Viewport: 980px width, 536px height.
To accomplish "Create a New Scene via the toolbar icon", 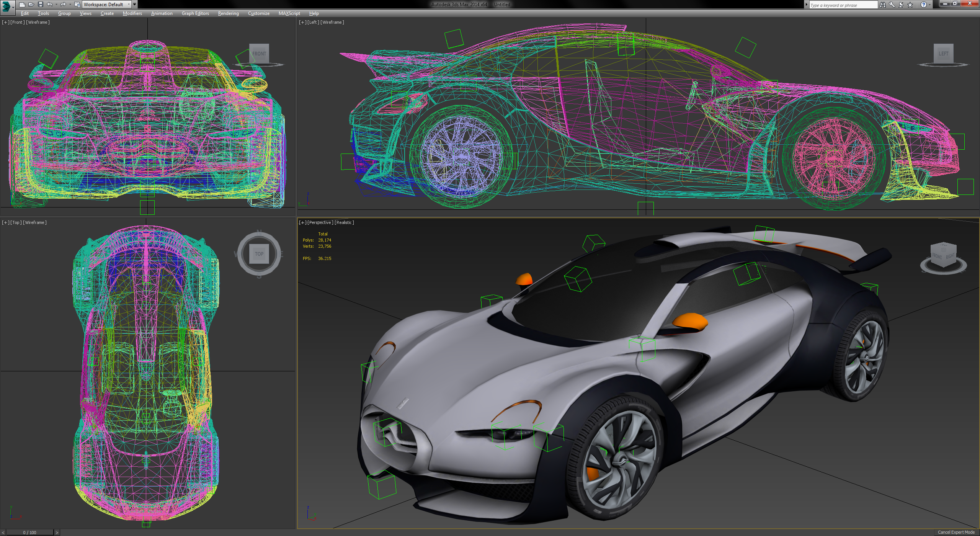I will pos(22,5).
